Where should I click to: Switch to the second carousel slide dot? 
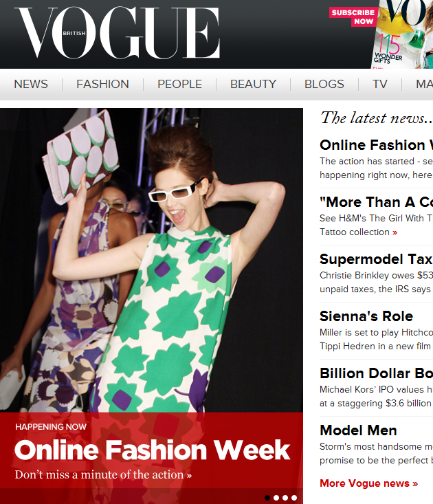click(276, 498)
